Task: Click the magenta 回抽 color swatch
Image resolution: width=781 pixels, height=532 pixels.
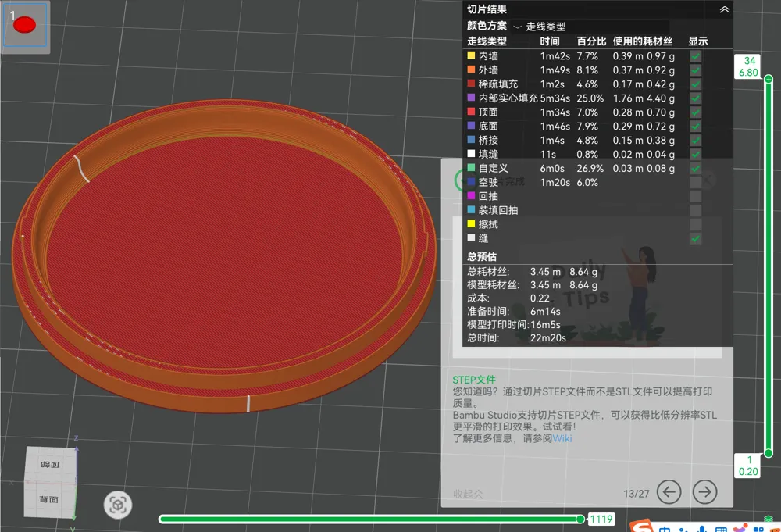Action: [471, 196]
